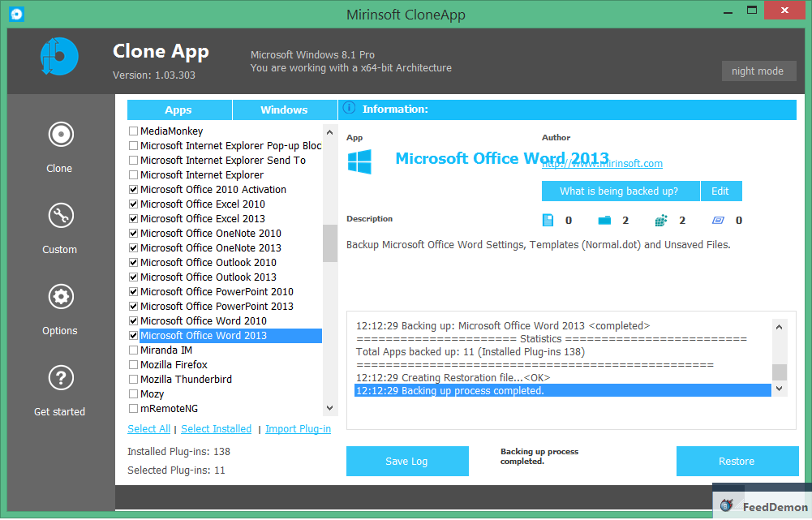Uncheck Microsoft Office Outlook 2013 checkbox

pyautogui.click(x=134, y=277)
